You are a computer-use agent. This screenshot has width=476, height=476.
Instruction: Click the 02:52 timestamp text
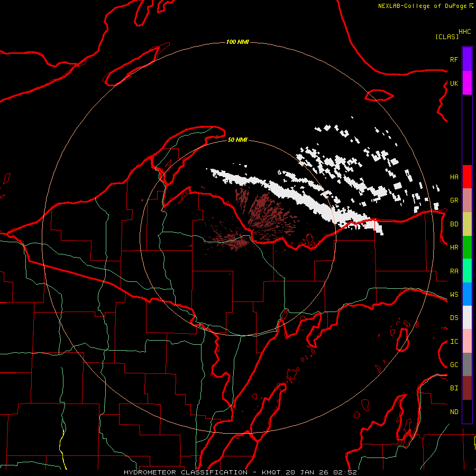(345, 472)
